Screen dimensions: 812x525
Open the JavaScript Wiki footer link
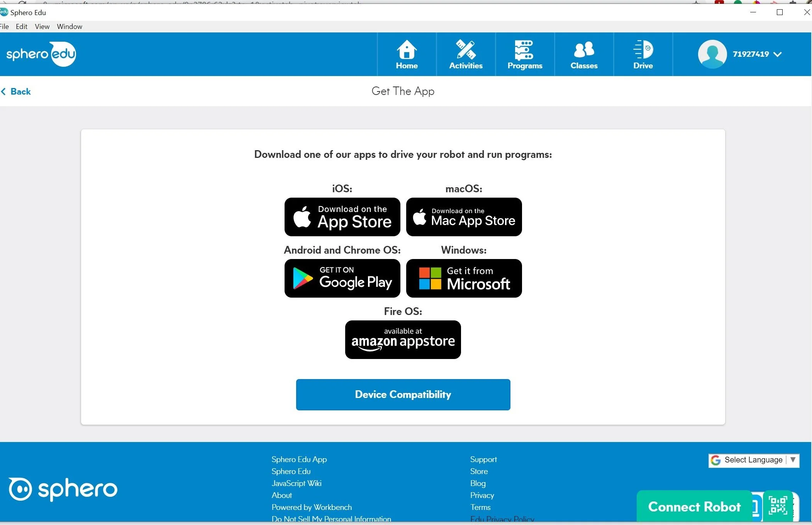pyautogui.click(x=296, y=483)
